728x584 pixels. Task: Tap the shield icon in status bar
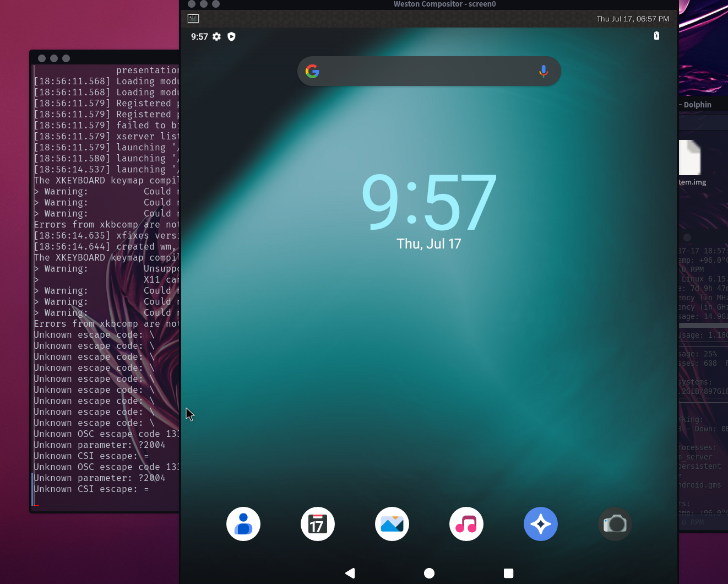pos(231,36)
